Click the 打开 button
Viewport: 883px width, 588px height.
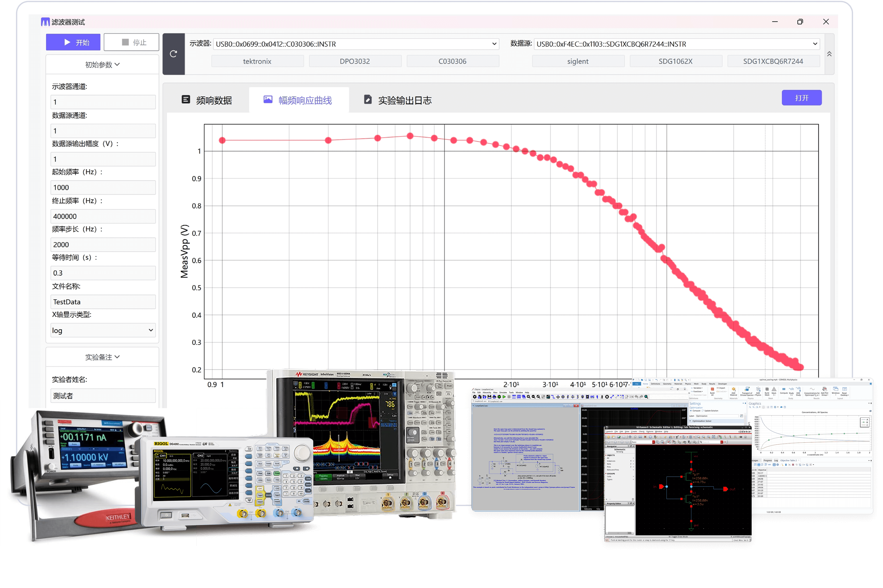tap(801, 98)
